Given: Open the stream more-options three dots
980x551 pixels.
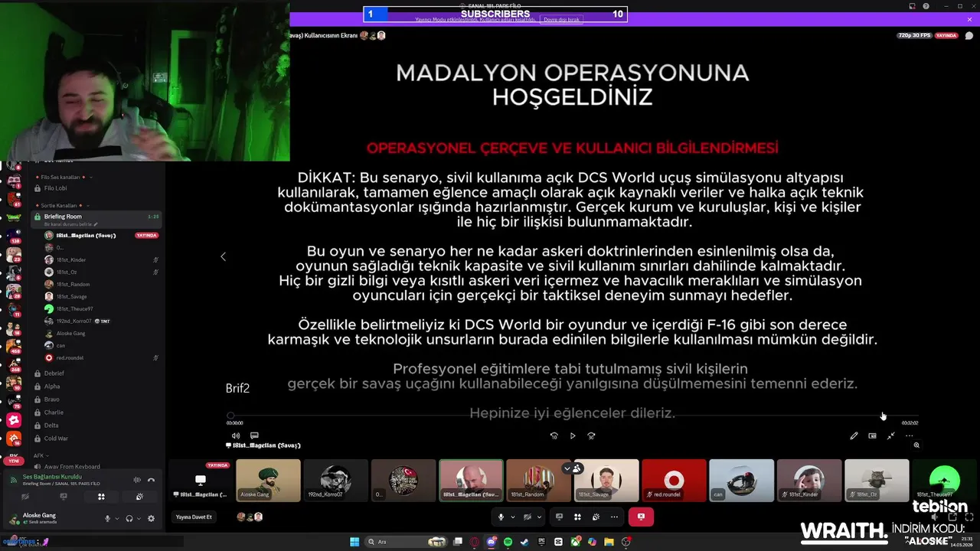Looking at the screenshot, I should coord(909,435).
